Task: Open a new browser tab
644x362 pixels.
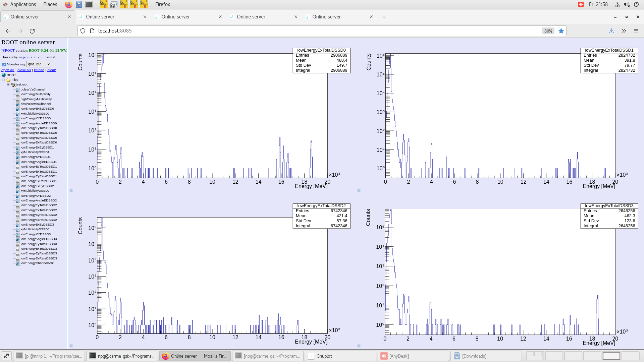Action: 384,17
